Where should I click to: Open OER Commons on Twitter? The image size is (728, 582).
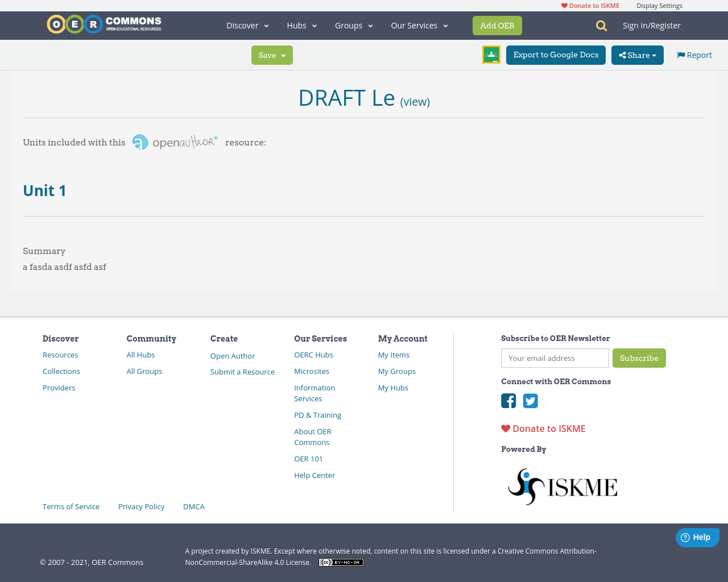530,401
